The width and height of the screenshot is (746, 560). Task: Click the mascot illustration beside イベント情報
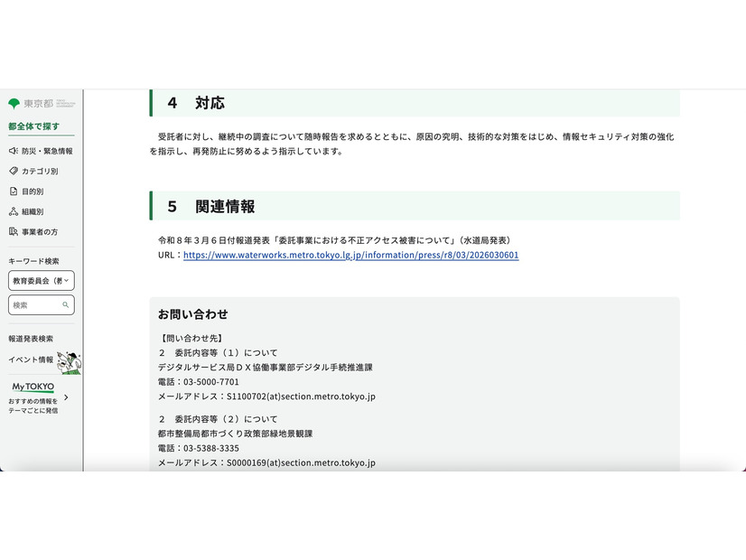click(70, 364)
